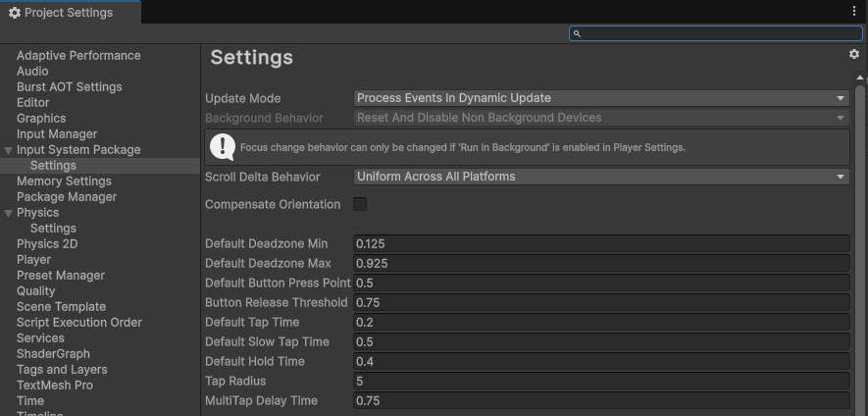
Task: Click the settings gear icon at top right
Action: (x=853, y=55)
